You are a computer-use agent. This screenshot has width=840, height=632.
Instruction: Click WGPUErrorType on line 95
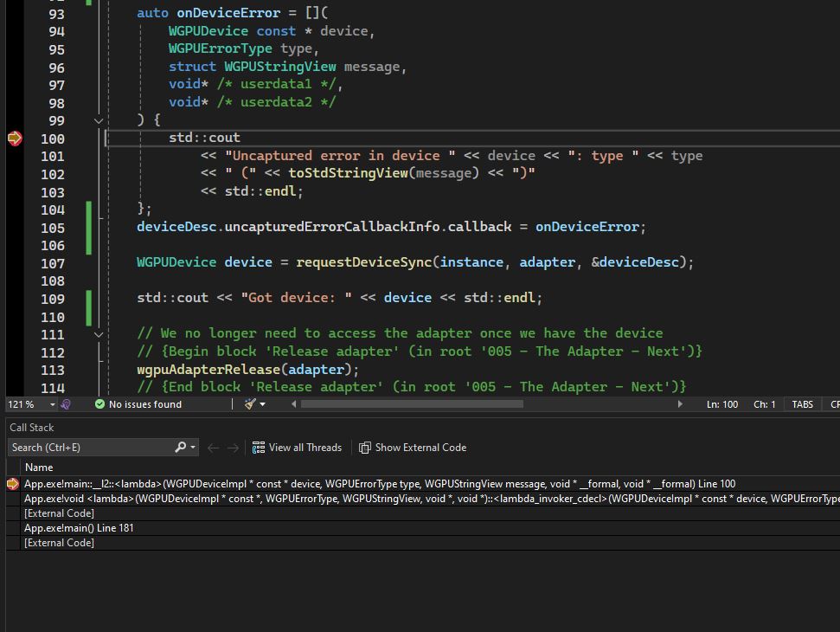[x=221, y=48]
